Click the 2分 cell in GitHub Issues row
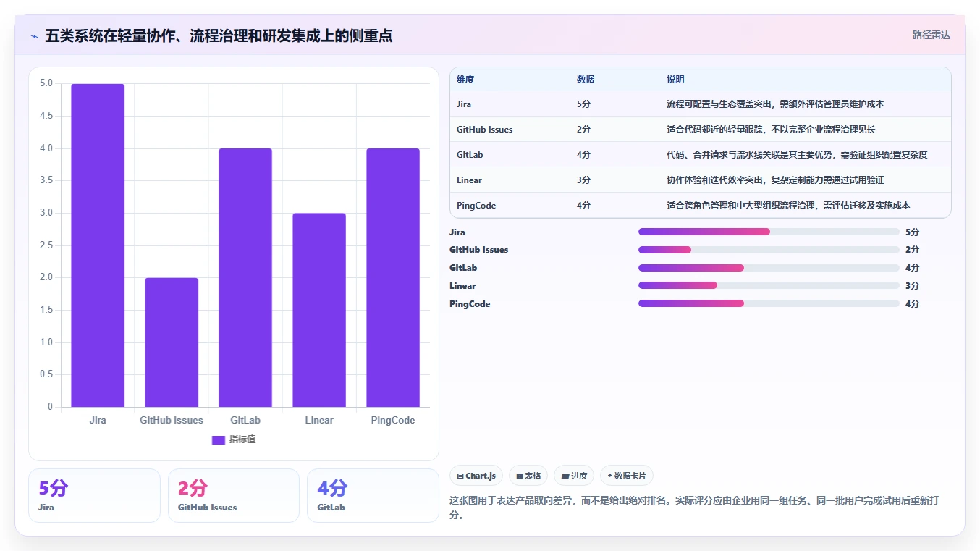Image resolution: width=980 pixels, height=551 pixels. (583, 130)
